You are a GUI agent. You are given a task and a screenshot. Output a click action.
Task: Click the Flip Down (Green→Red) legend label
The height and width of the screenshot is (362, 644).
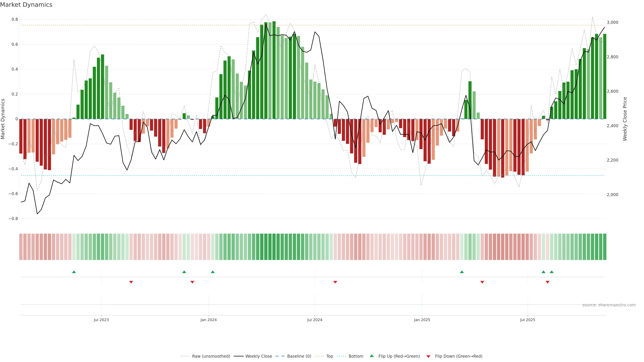[x=459, y=356]
